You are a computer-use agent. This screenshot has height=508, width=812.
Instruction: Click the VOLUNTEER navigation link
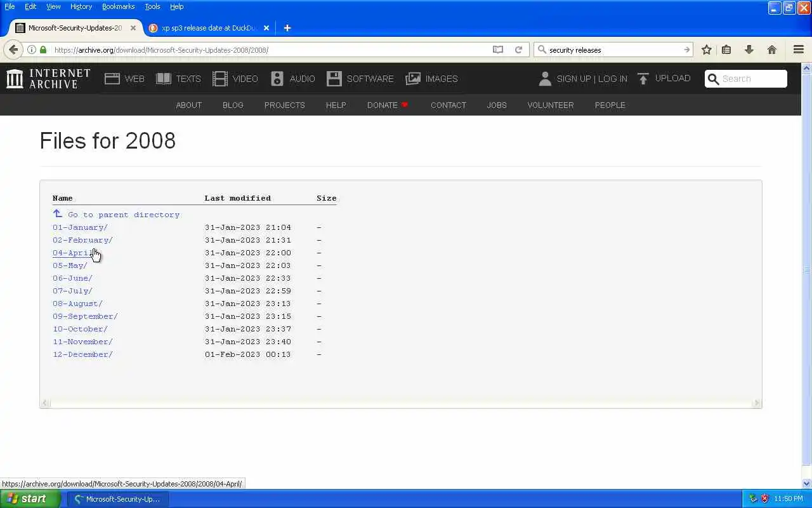(x=551, y=105)
